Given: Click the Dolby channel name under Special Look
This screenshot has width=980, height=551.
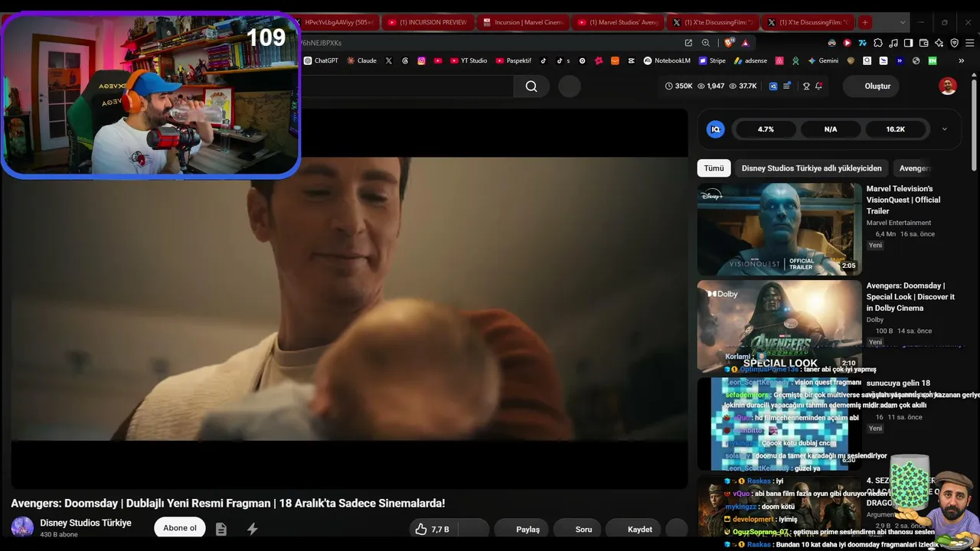Looking at the screenshot, I should click(x=875, y=320).
